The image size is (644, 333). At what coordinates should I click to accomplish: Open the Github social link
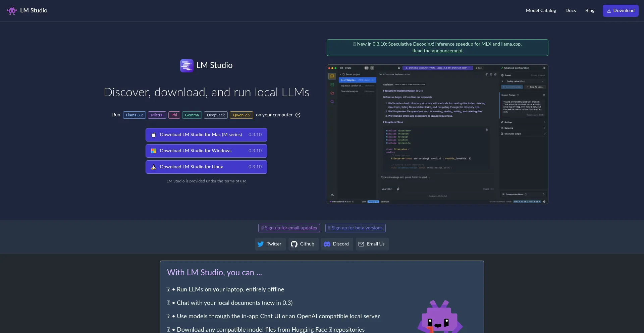pos(303,244)
